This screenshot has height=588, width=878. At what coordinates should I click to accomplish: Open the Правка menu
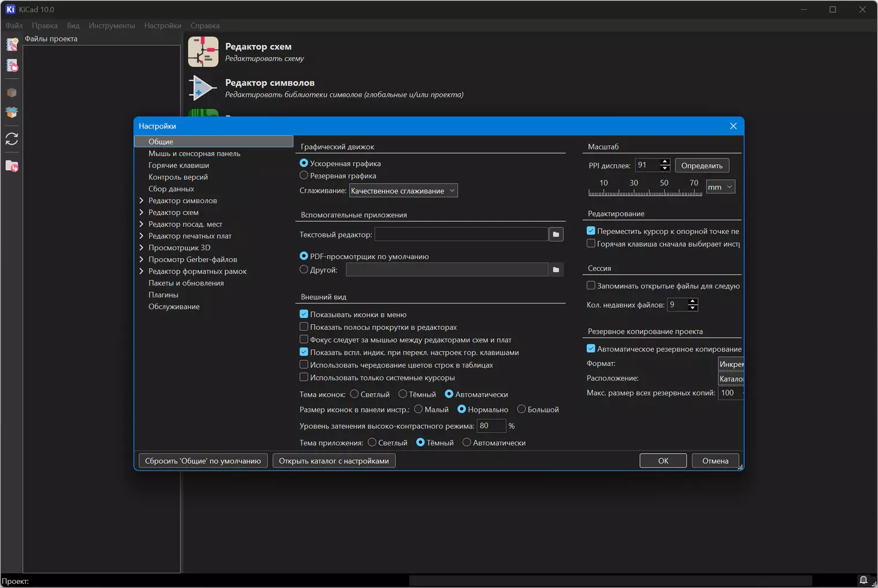[x=44, y=25]
